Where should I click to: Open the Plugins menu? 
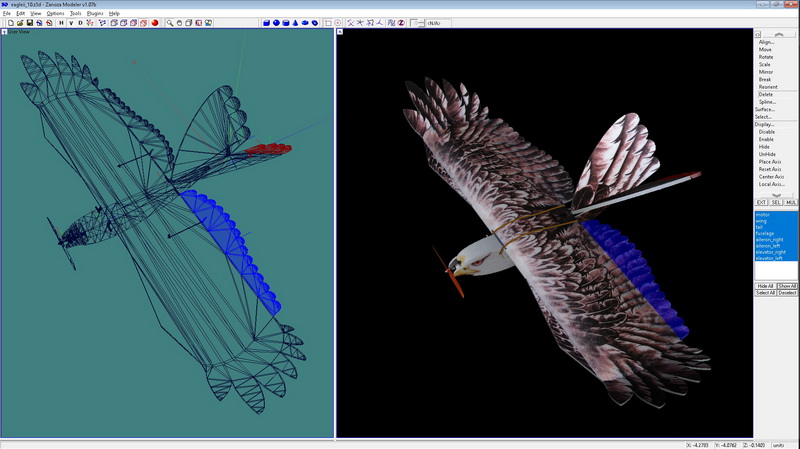coord(95,13)
